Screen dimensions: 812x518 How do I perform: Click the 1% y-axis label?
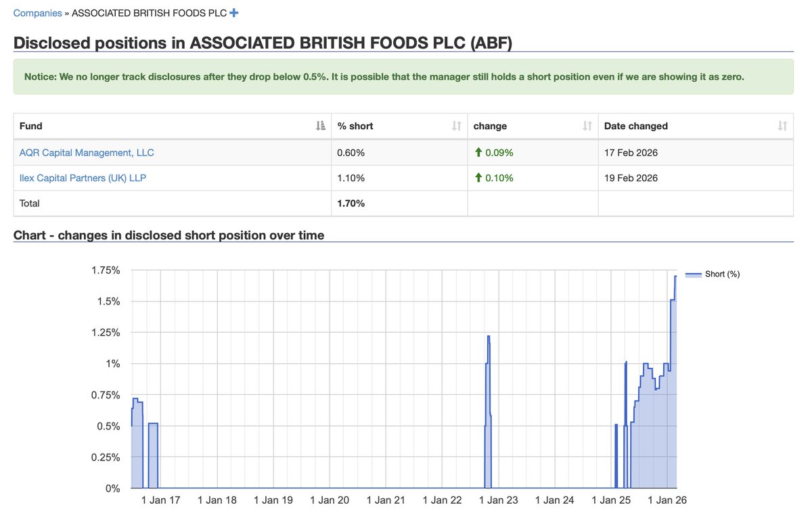point(112,363)
